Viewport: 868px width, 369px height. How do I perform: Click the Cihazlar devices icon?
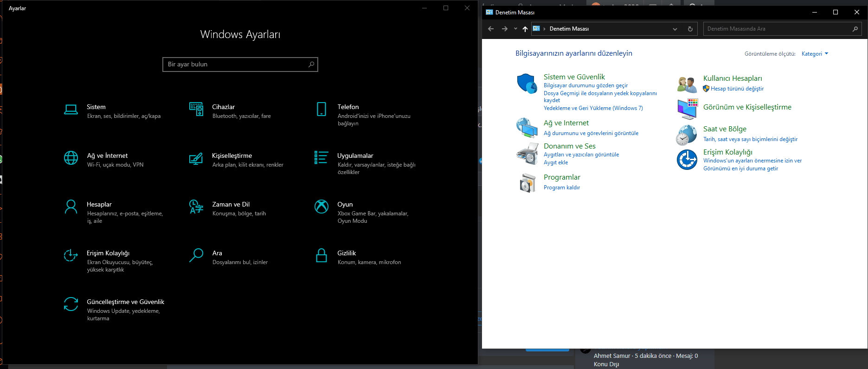[x=196, y=109]
